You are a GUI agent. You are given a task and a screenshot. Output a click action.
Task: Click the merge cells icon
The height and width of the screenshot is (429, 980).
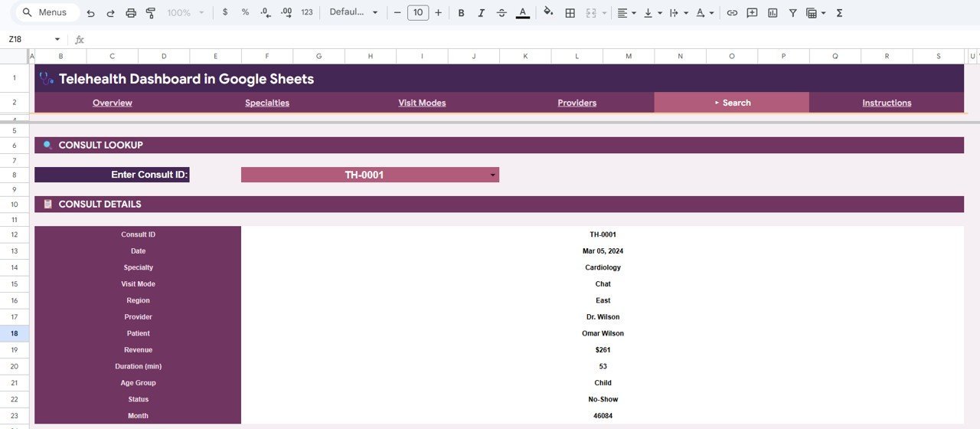tap(591, 13)
